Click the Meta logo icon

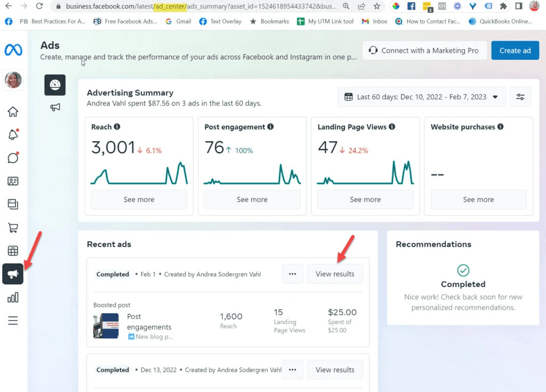(13, 50)
